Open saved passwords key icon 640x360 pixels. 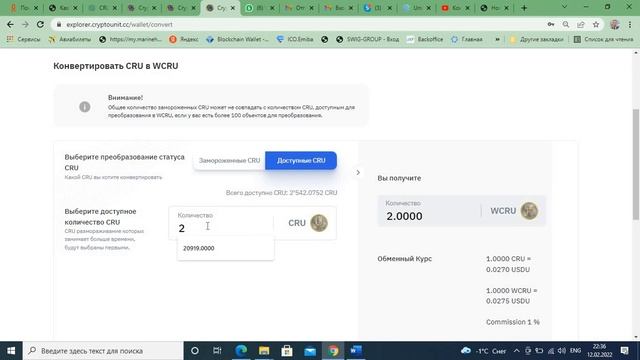click(x=551, y=24)
